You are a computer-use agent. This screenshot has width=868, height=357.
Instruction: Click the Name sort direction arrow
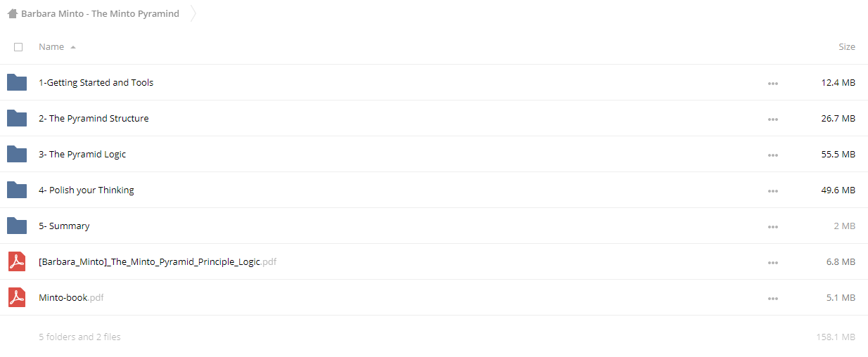(73, 47)
